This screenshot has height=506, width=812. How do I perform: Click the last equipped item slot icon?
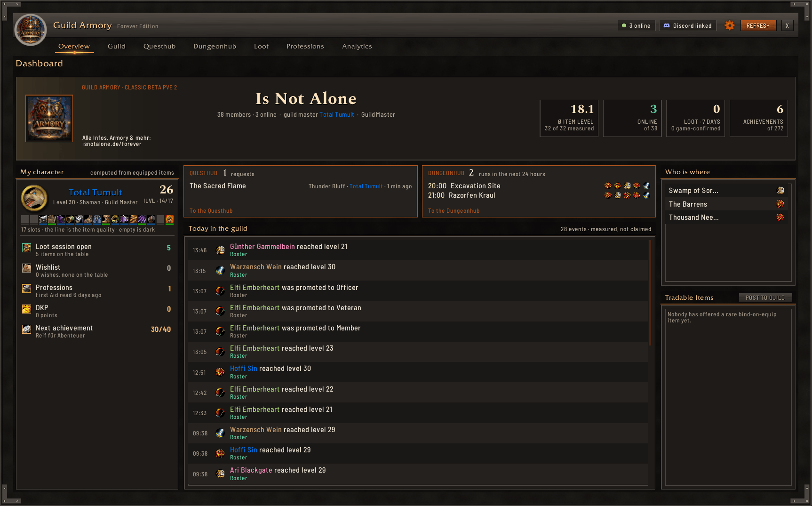pos(169,219)
